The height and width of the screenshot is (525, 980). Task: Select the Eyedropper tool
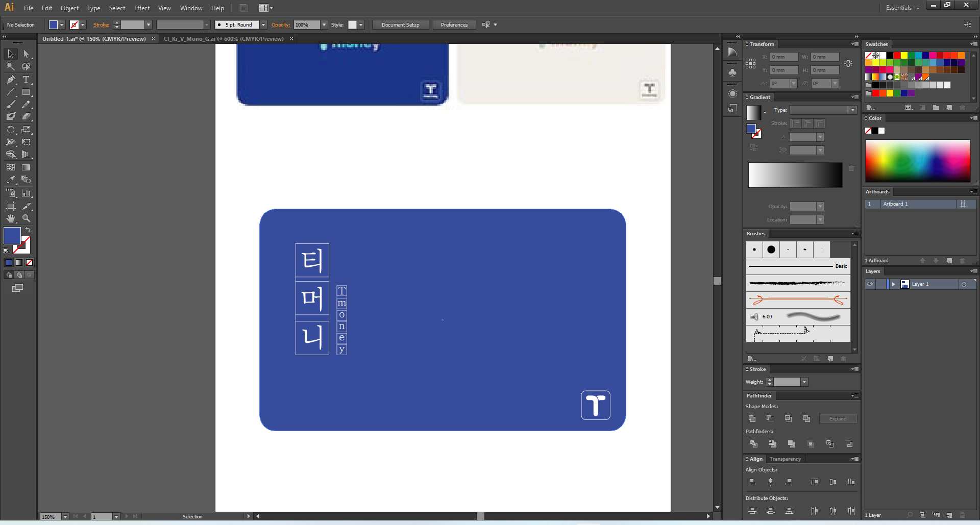[11, 180]
